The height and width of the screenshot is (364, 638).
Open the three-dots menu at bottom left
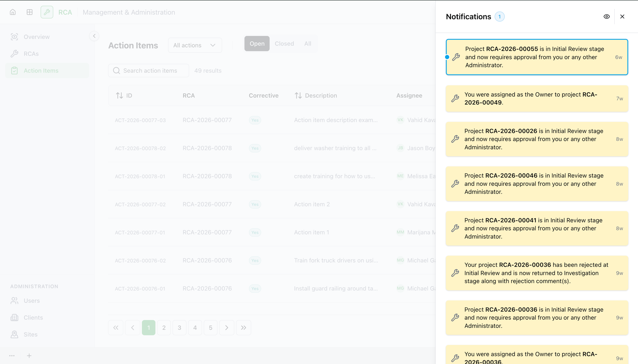click(12, 355)
